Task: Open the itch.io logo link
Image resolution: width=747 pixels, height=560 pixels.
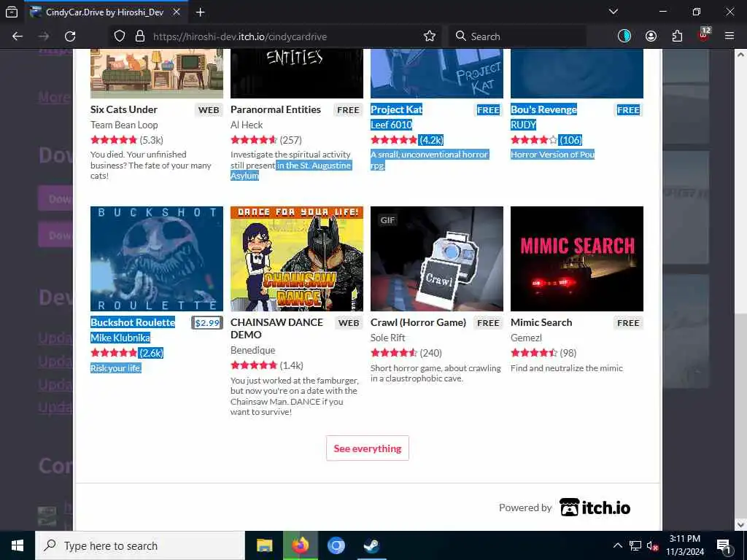Action: click(595, 507)
